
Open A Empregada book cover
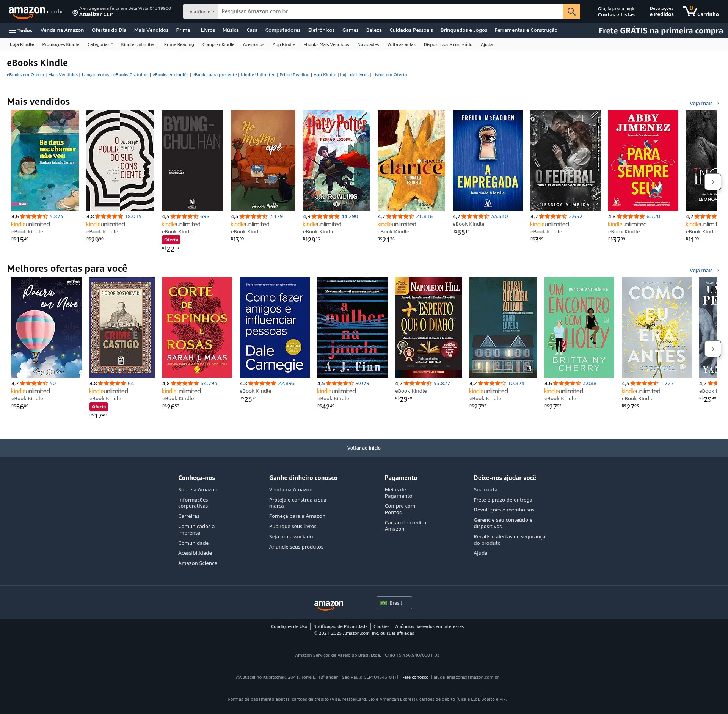[x=488, y=160]
